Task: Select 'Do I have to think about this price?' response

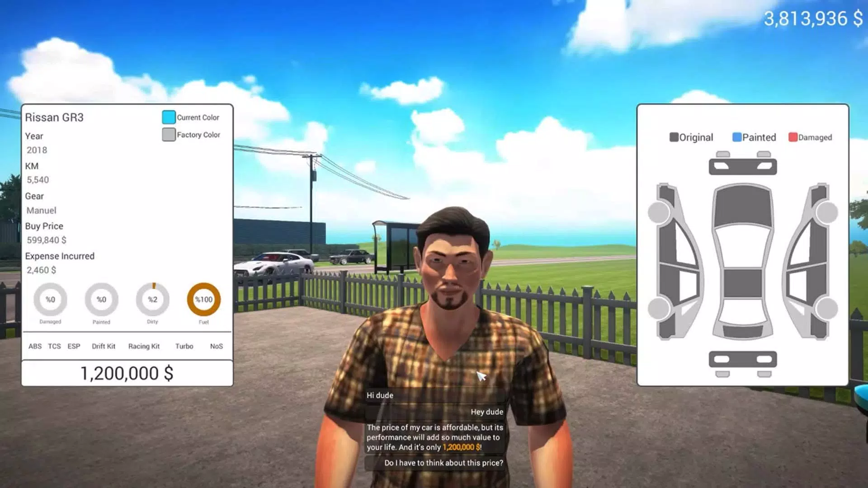Action: (443, 462)
